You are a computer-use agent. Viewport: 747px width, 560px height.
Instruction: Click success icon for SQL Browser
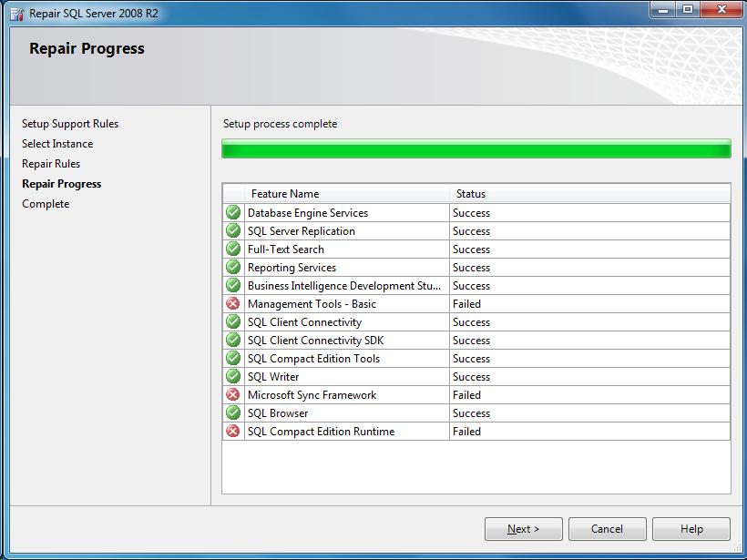[x=233, y=412]
